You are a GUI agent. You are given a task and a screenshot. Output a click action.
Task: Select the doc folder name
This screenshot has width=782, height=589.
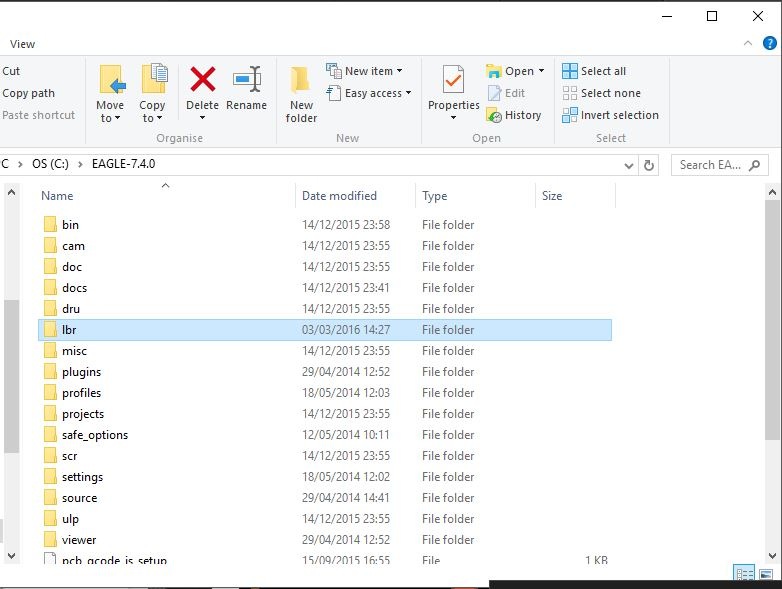click(x=72, y=267)
